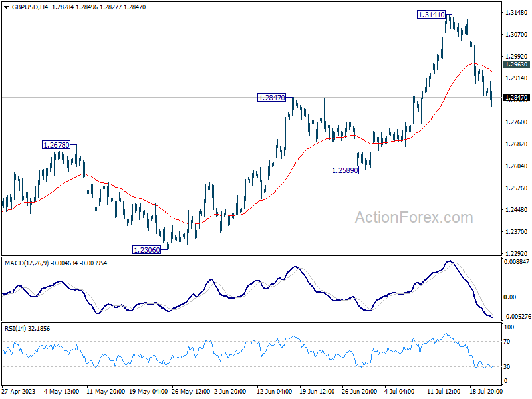
Task: Select the GBPUSD,H4 chart title
Action: point(30,7)
